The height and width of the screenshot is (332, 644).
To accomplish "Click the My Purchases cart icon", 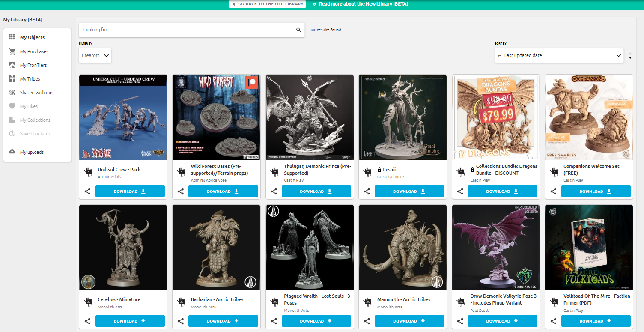I will tap(12, 51).
